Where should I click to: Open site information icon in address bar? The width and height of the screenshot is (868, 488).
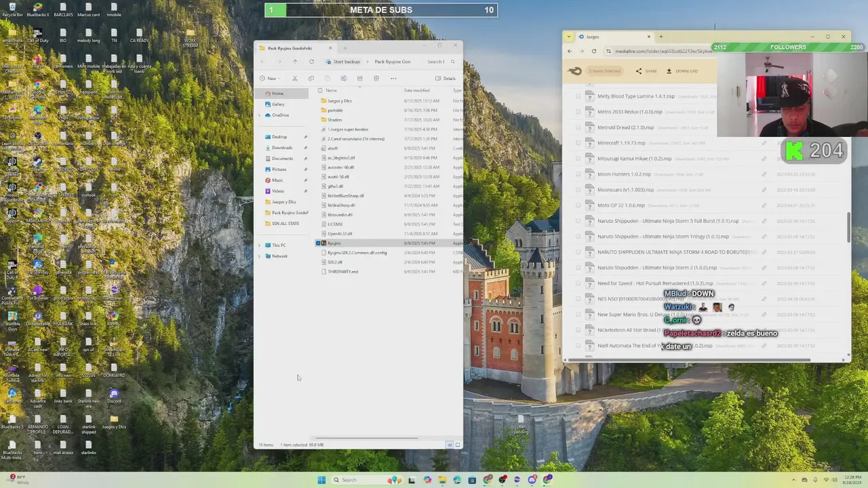point(609,51)
